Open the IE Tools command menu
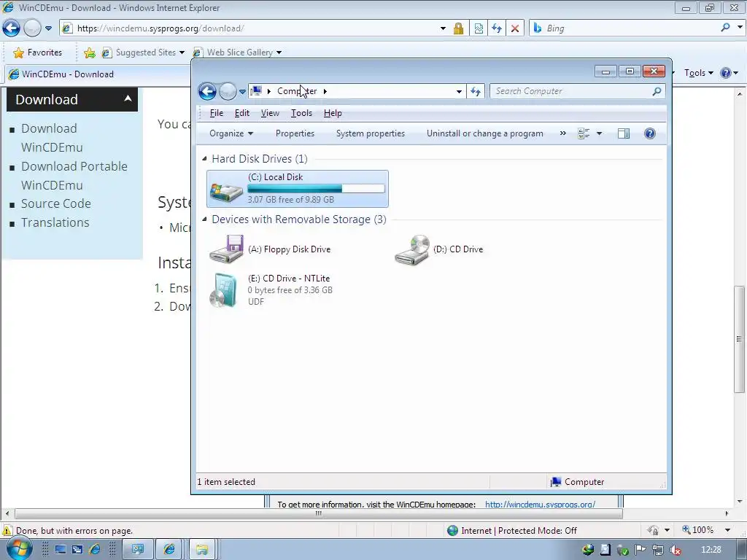This screenshot has height=560, width=747. (x=699, y=73)
